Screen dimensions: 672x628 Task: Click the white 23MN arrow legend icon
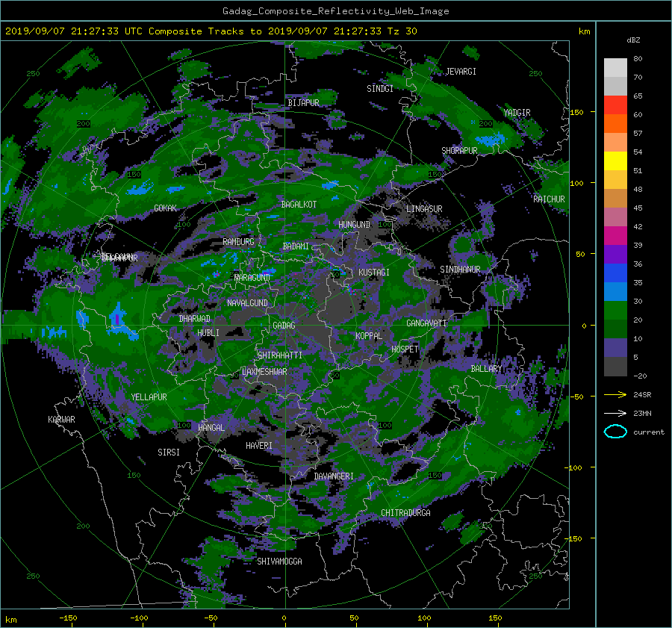[615, 413]
